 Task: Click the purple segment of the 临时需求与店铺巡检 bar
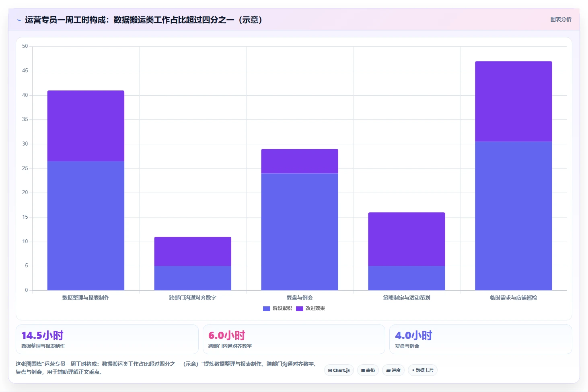tap(514, 101)
